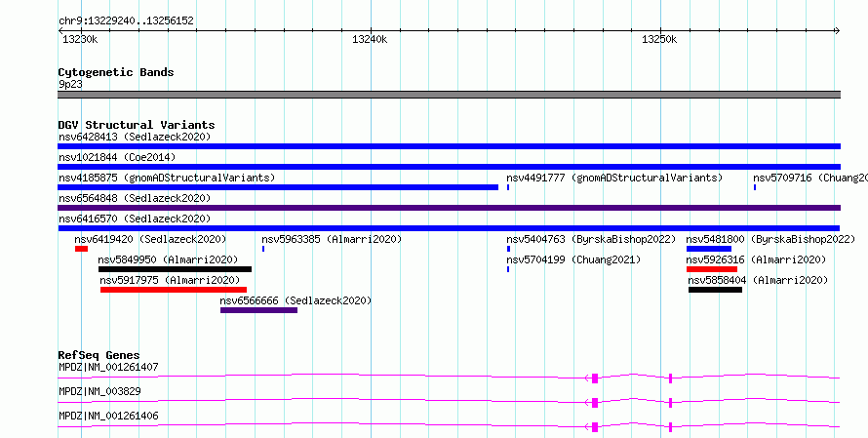Click the 13240k ruler position label
Screen dimensions: 868x438
pos(370,40)
